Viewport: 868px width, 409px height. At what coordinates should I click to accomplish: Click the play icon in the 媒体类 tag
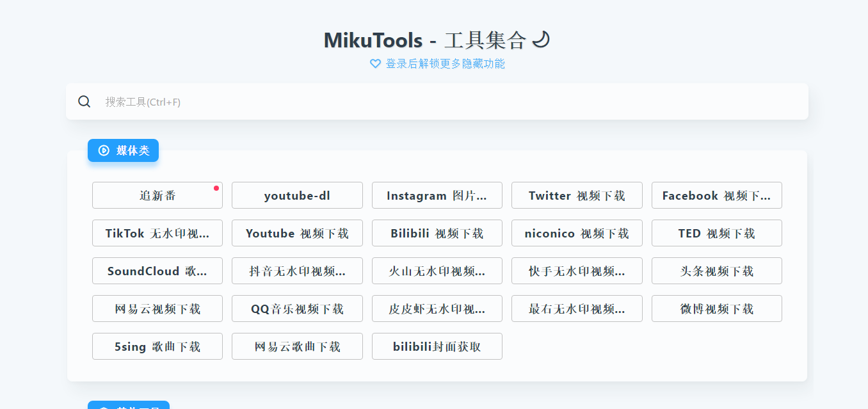[x=104, y=150]
